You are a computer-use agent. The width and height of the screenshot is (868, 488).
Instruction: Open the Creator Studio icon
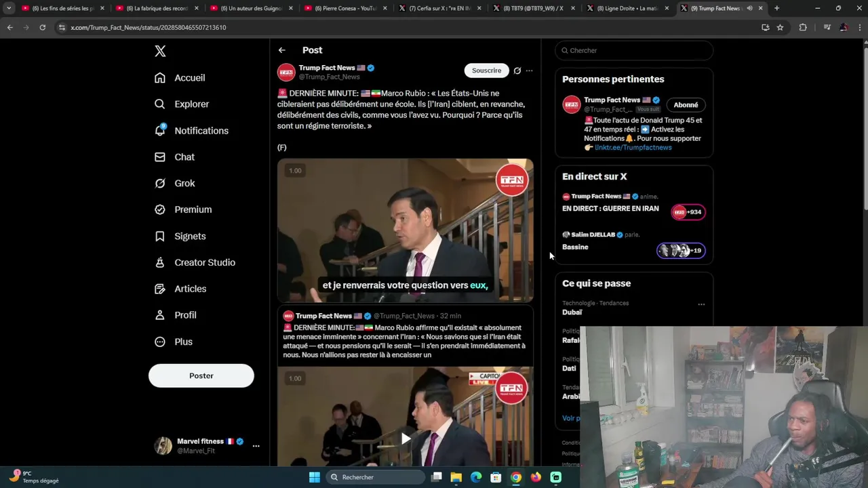pos(160,262)
